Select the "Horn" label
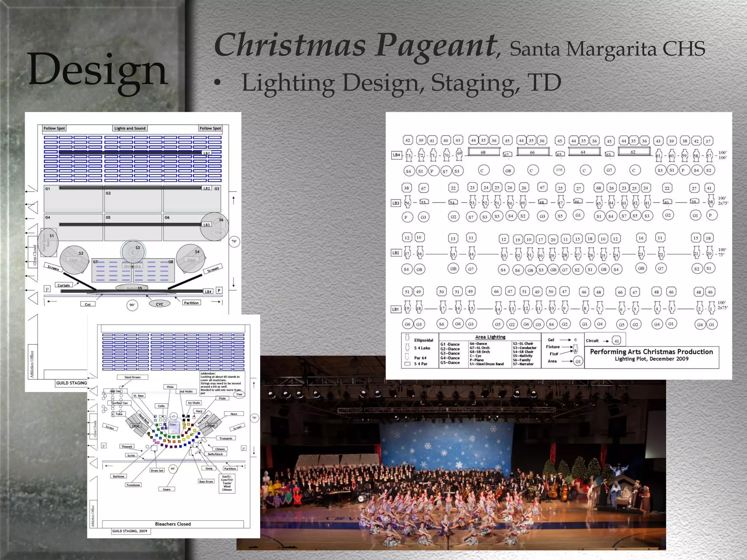747x560 pixels. 234,414
